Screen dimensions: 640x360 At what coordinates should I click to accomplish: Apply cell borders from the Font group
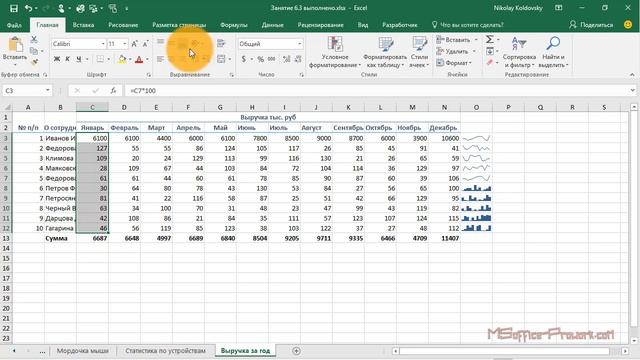pyautogui.click(x=100, y=59)
